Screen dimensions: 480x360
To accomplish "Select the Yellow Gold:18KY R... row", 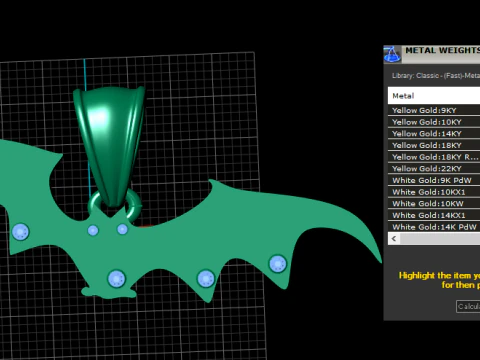I will [434, 157].
